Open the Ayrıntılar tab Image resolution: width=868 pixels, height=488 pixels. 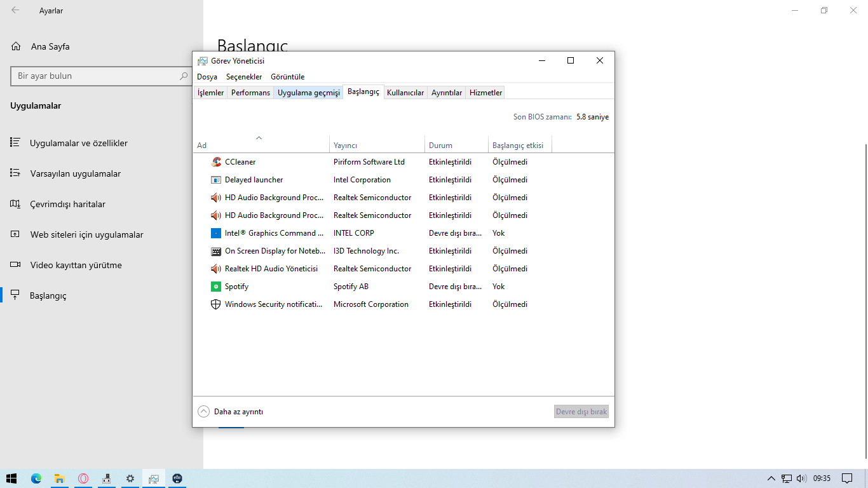pos(447,93)
